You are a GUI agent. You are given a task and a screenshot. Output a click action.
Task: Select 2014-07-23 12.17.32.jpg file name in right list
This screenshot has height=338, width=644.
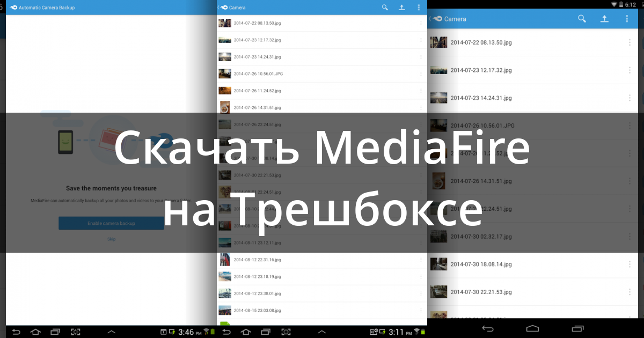pyautogui.click(x=481, y=70)
